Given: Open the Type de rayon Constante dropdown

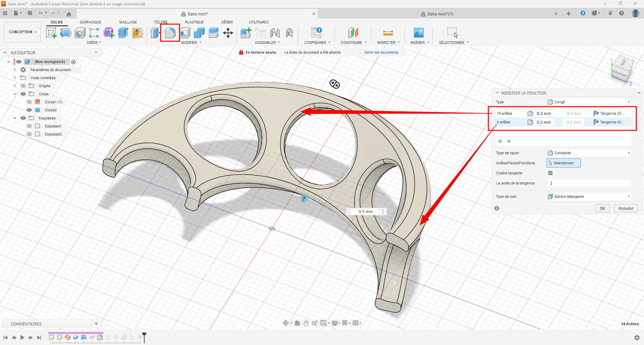Looking at the screenshot, I should (589, 153).
